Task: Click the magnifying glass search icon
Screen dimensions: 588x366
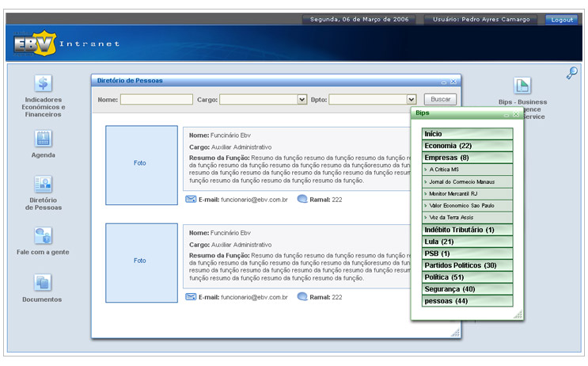Action: 571,74
